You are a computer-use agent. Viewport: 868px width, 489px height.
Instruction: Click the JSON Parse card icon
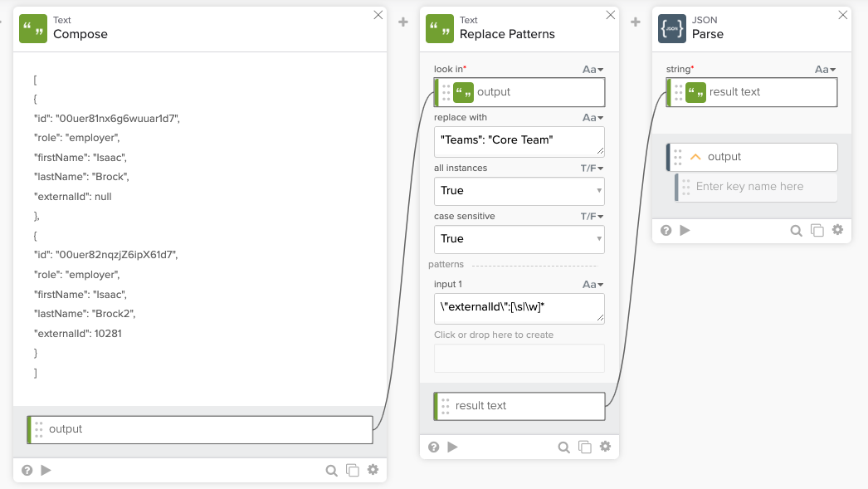pyautogui.click(x=672, y=27)
